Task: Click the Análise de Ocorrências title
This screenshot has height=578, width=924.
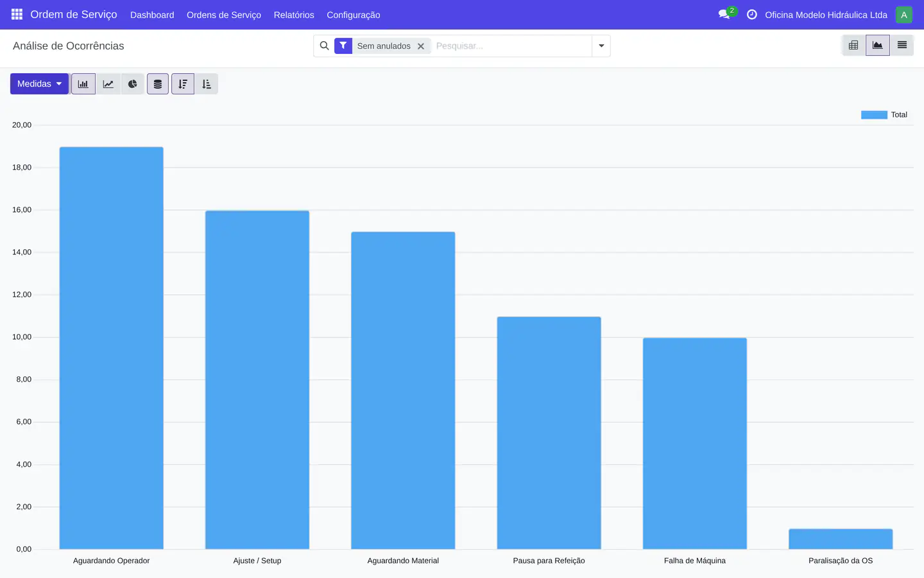Action: point(69,46)
